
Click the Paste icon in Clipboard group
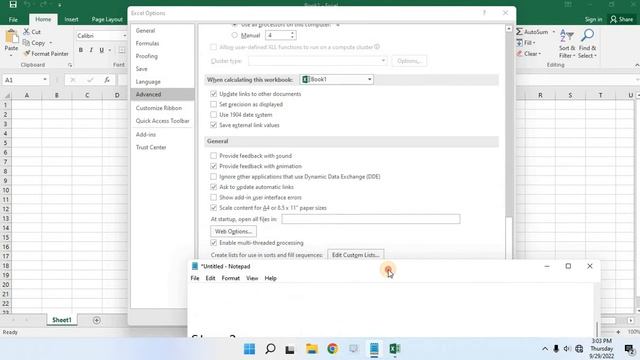[x=11, y=37]
